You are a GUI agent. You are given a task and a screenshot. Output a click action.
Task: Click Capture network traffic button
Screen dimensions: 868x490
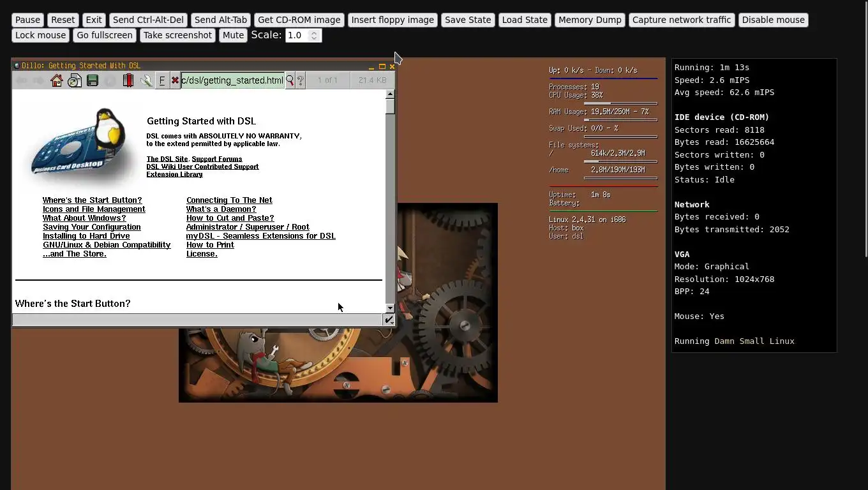682,20
